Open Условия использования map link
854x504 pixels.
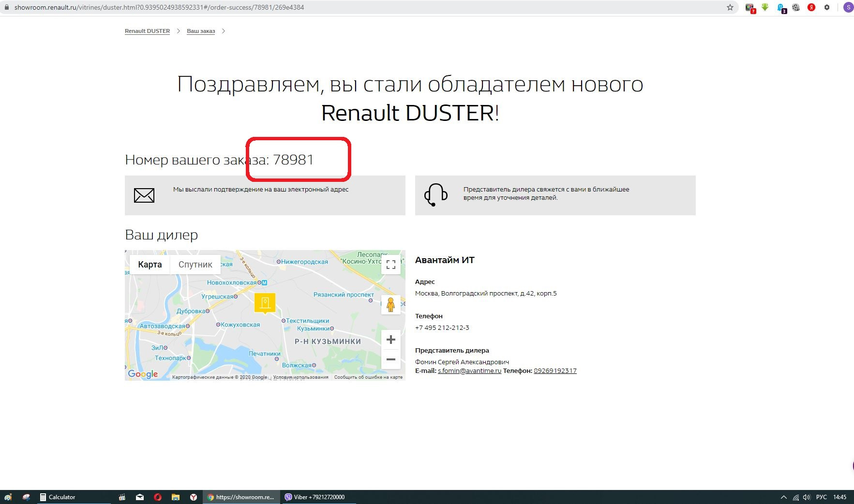coord(300,377)
